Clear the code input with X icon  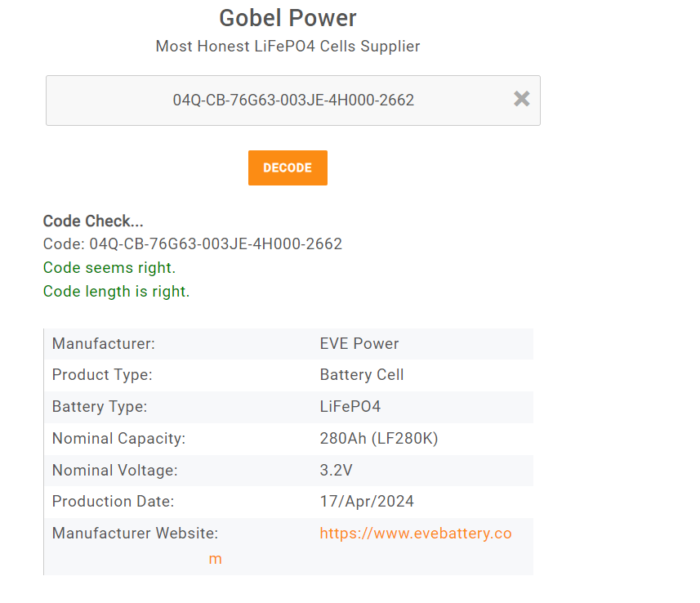coord(521,99)
